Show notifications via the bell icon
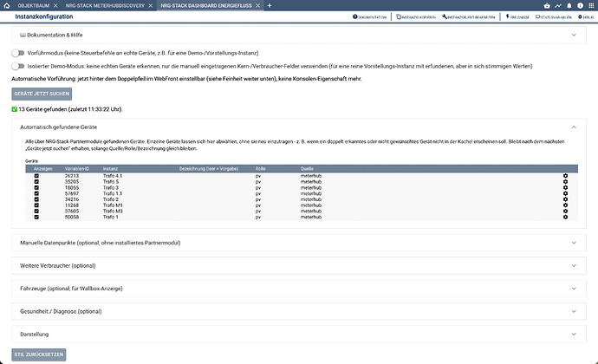 tap(569, 5)
